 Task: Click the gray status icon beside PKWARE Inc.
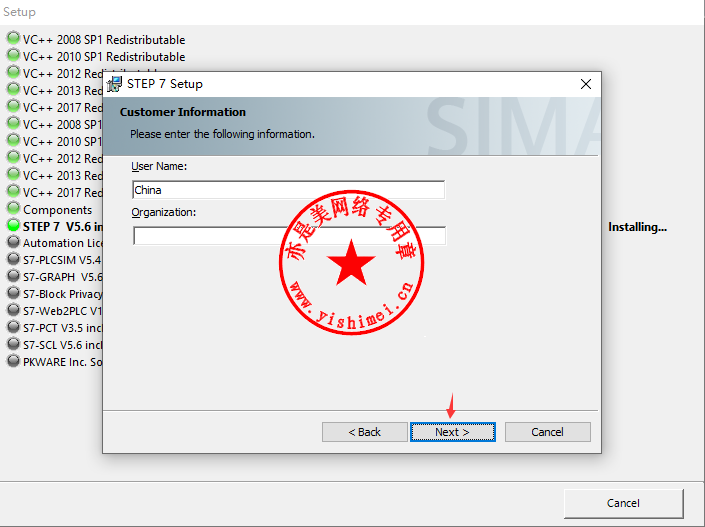coord(13,361)
